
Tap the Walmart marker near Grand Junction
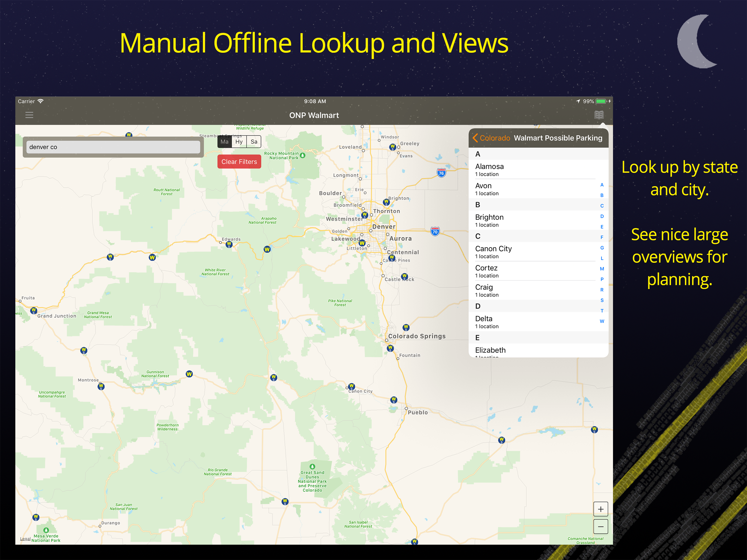tap(33, 310)
